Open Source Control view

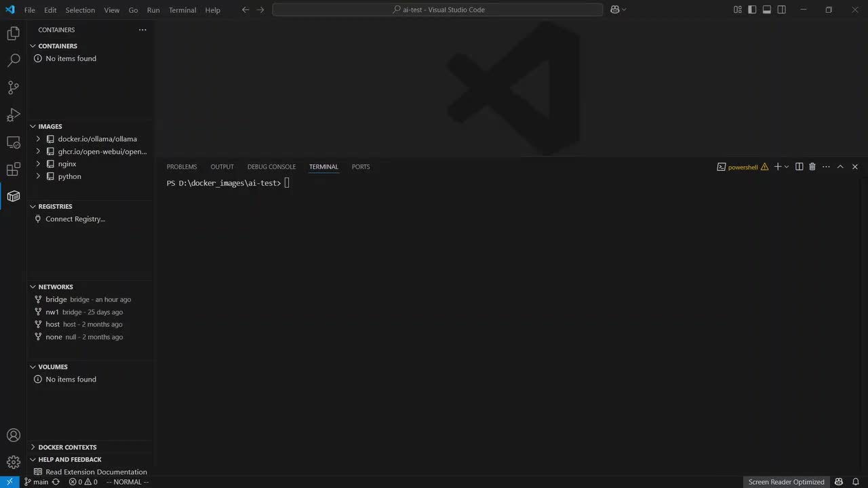pyautogui.click(x=13, y=87)
